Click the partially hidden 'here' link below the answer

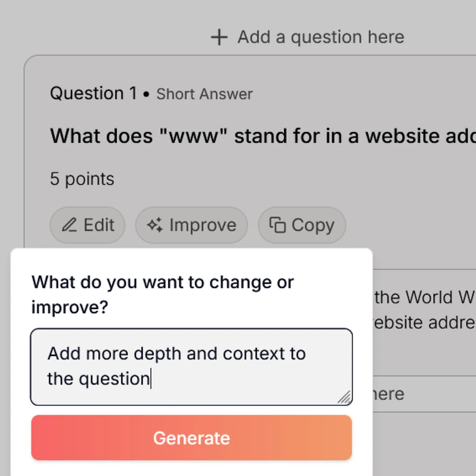pos(388,394)
